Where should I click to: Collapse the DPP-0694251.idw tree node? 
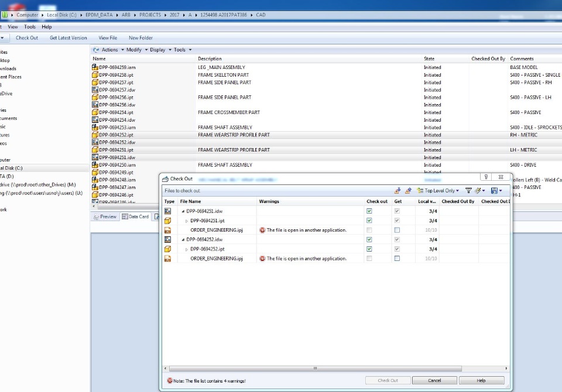click(x=183, y=211)
